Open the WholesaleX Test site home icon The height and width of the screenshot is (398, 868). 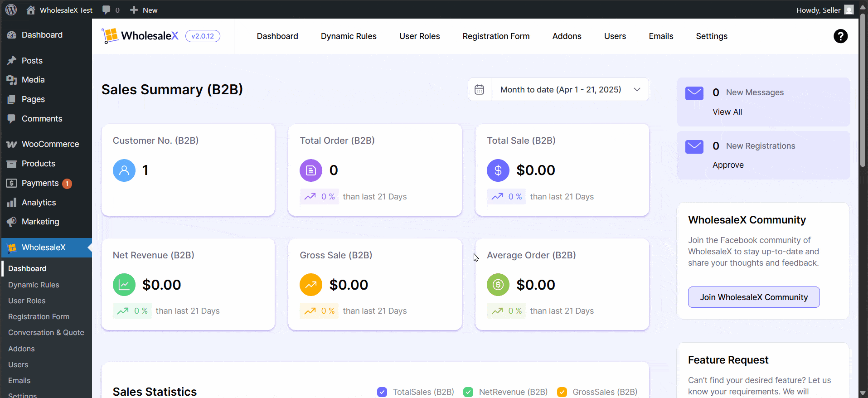click(31, 10)
